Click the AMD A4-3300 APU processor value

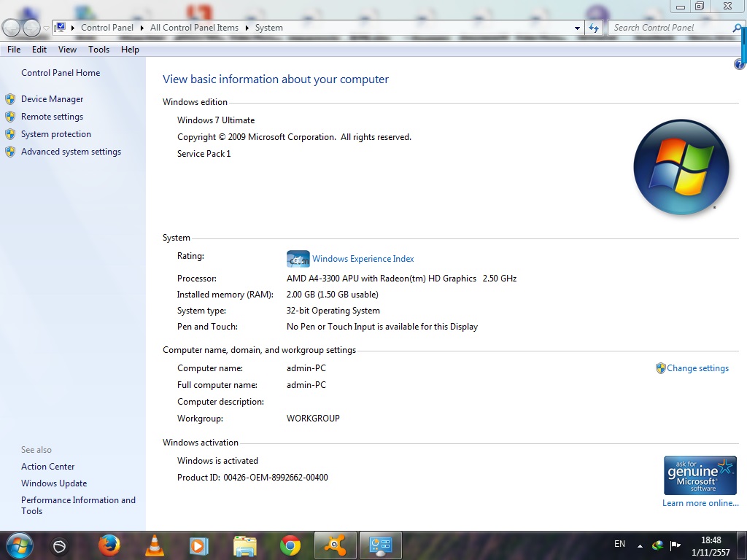point(401,279)
